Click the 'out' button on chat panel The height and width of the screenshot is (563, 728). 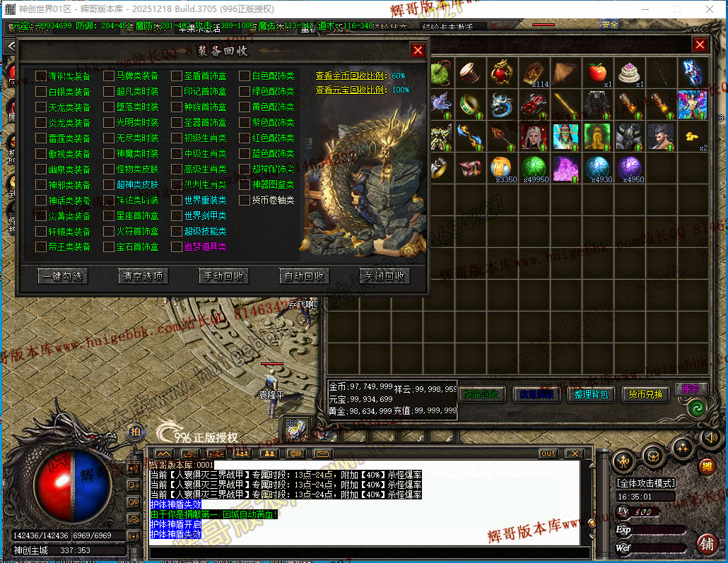point(548,454)
